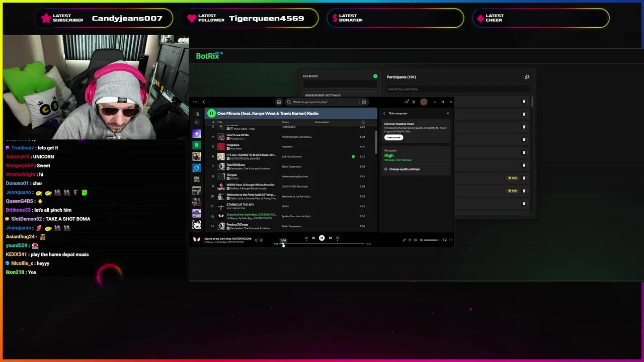This screenshot has height=362, width=644.
Task: Open the SKINS album link
Action: coord(285,206)
